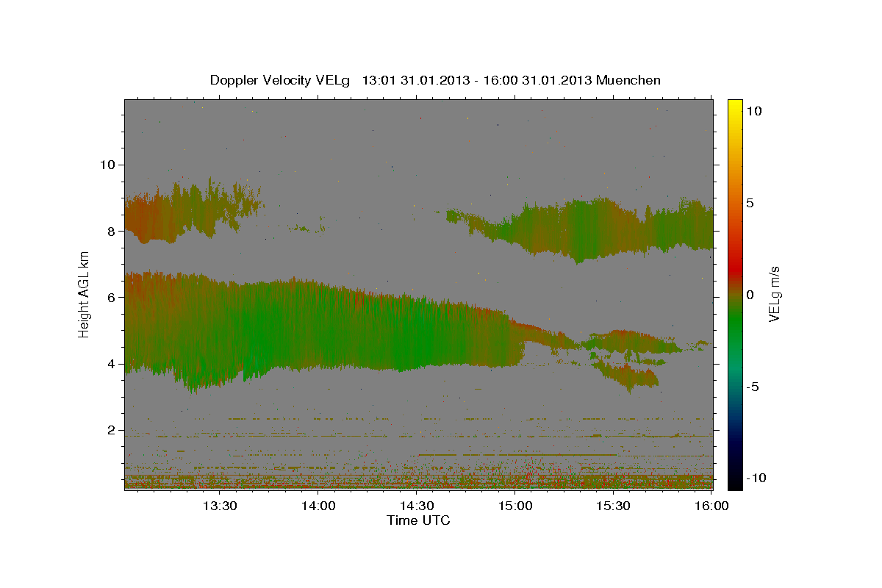Click the 'Time UTC' axis label
The height and width of the screenshot is (588, 882).
click(x=418, y=520)
